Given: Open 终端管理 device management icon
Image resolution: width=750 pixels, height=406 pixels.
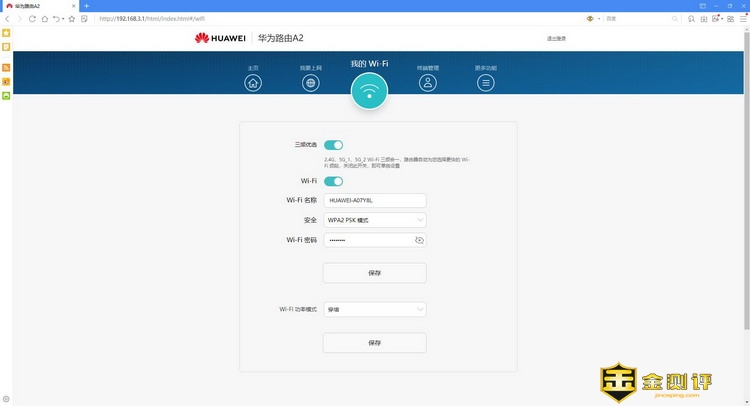Looking at the screenshot, I should coord(428,83).
